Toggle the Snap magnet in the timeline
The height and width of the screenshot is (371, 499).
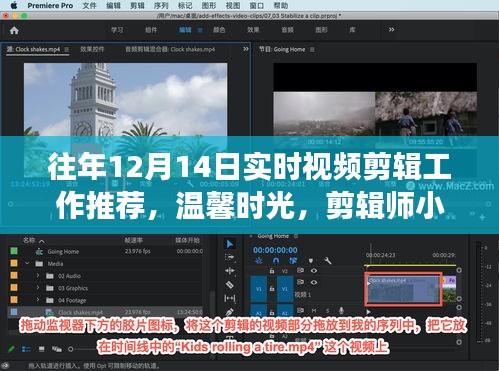click(276, 260)
